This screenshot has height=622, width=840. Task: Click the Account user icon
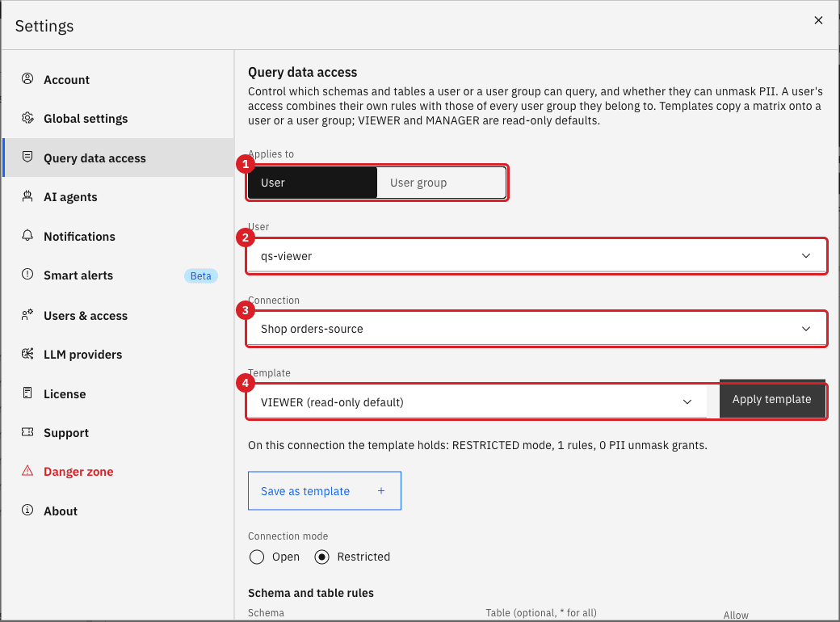27,78
